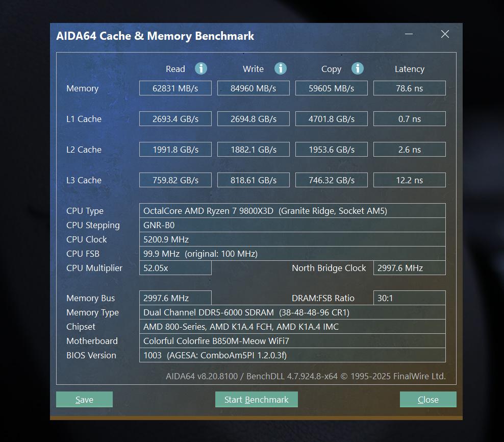Click the North Bridge Clock value field
Screen dimensions: 504x442
(x=410, y=268)
